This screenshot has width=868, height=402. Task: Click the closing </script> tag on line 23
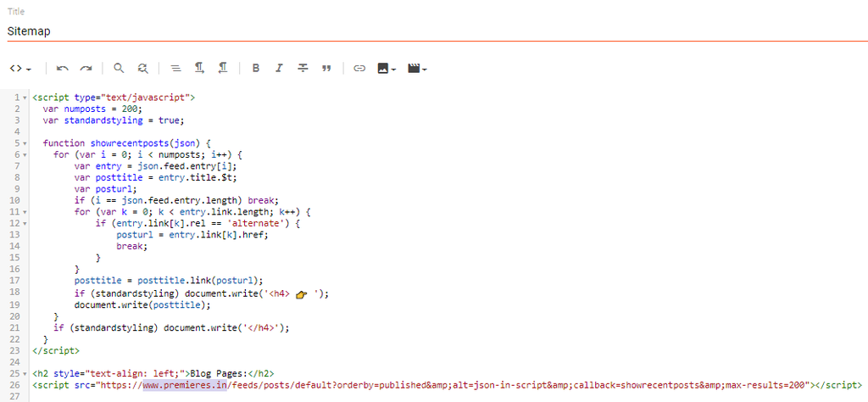click(55, 350)
